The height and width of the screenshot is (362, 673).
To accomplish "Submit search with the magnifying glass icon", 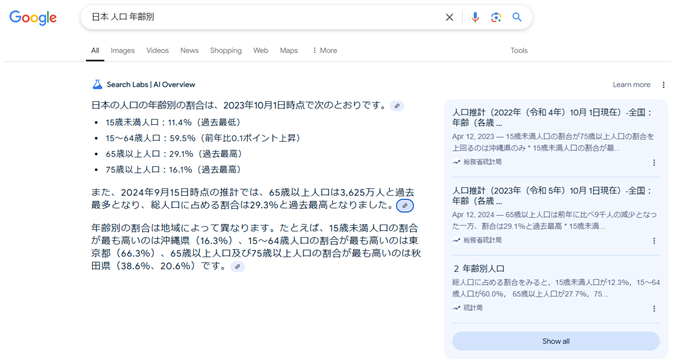I will tap(517, 17).
